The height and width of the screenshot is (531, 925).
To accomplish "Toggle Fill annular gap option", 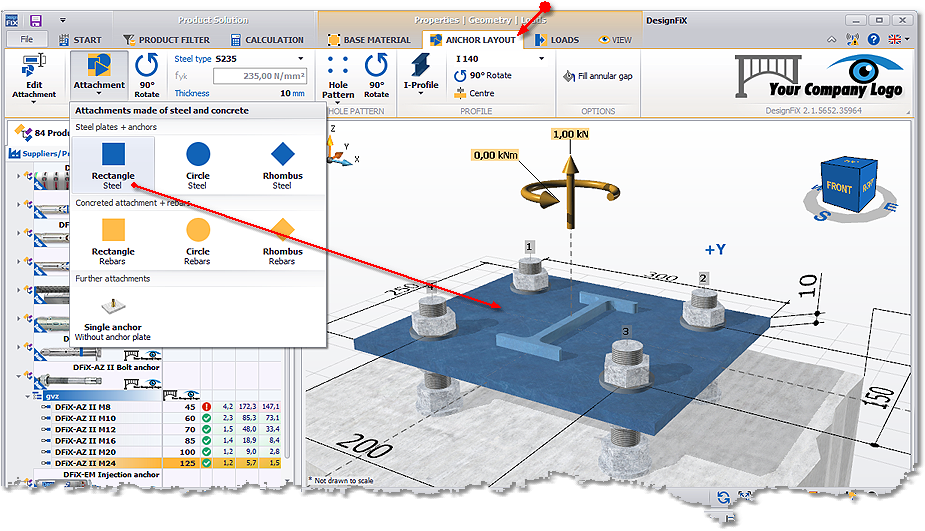I will [598, 76].
